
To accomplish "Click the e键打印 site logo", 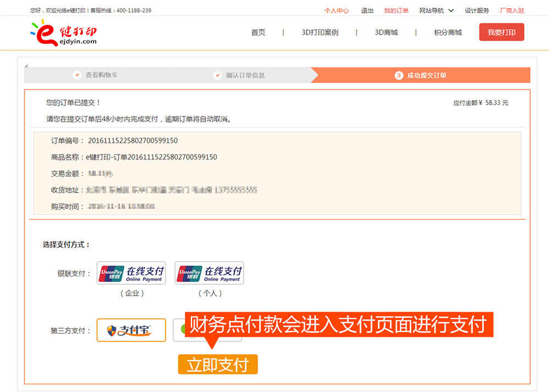I will coord(63,32).
